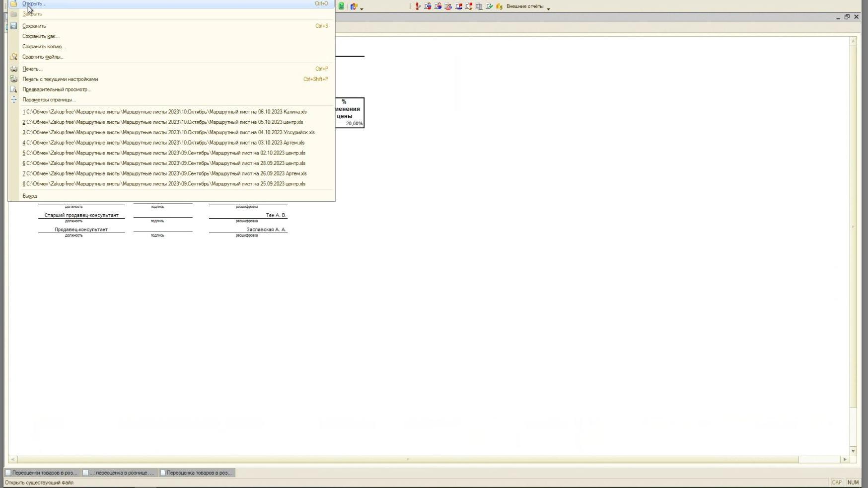Viewport: 868px width, 488px height.
Task: Click the name Заславская А. А.
Action: 266,230
